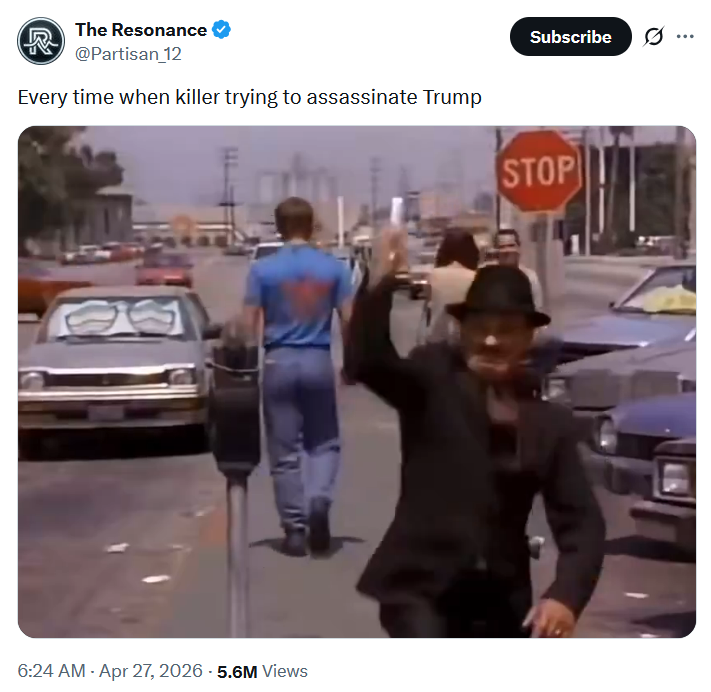Click the 5.6M view count
This screenshot has height=692, width=711.
coord(237,672)
